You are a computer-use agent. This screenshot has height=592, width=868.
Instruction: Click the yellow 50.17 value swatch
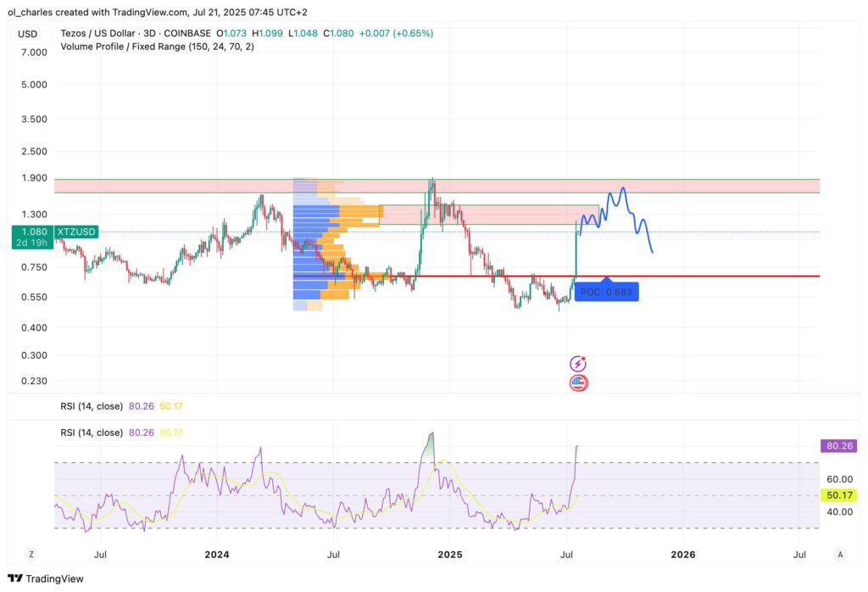(x=838, y=494)
